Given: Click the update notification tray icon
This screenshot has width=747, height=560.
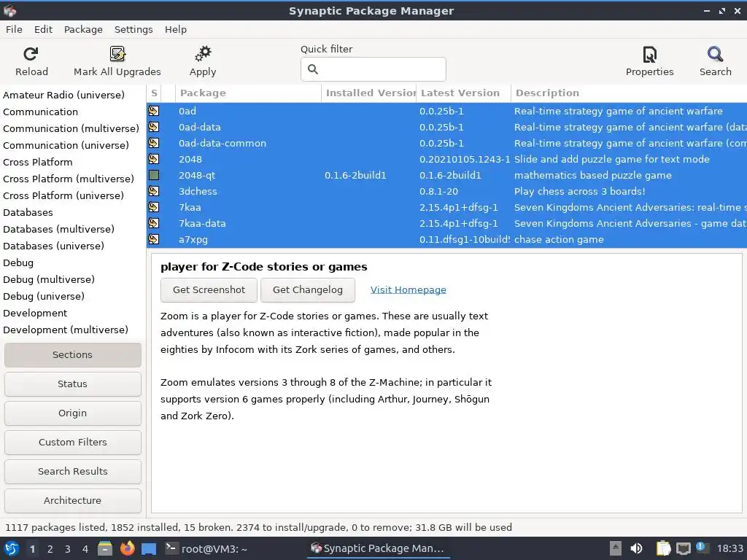Looking at the screenshot, I should click(701, 547).
